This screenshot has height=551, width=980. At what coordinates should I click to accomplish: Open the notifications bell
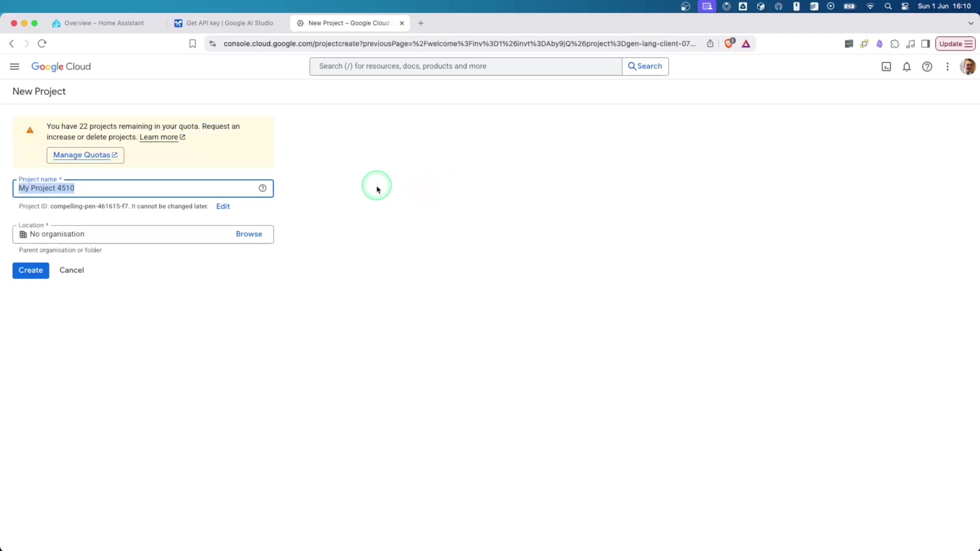click(906, 66)
